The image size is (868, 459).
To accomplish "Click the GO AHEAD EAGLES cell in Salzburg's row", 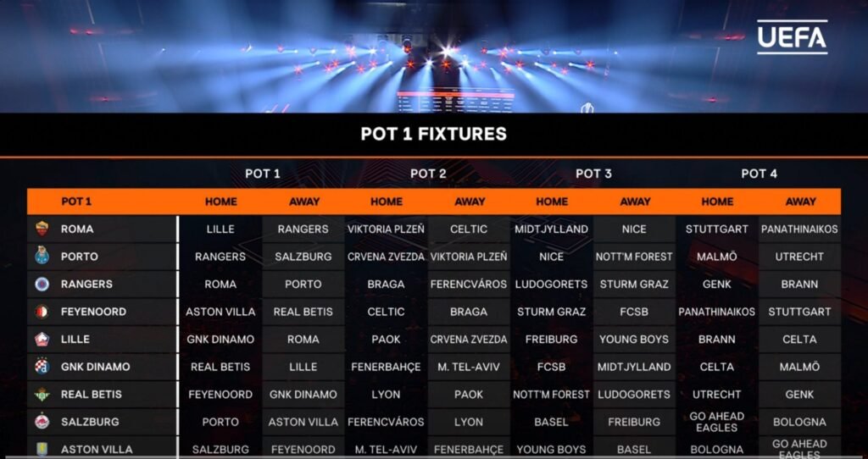I will [x=717, y=422].
